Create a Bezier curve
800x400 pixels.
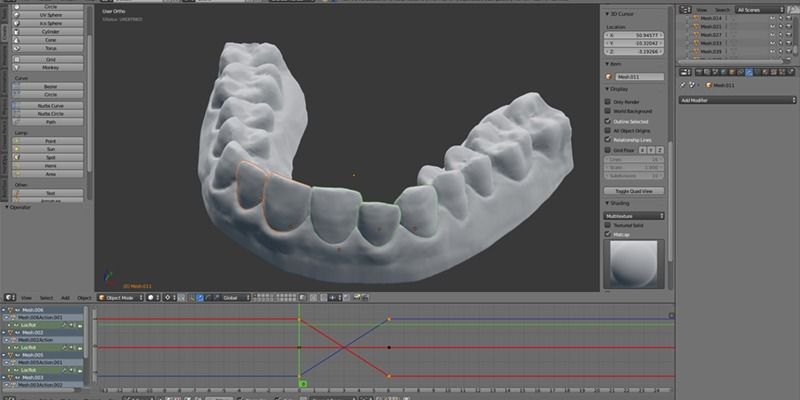[50, 86]
